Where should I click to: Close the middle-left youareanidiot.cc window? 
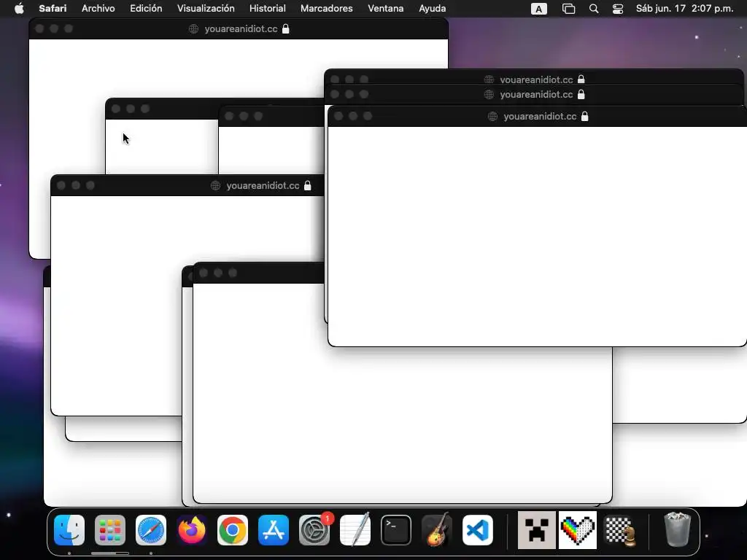coord(61,185)
